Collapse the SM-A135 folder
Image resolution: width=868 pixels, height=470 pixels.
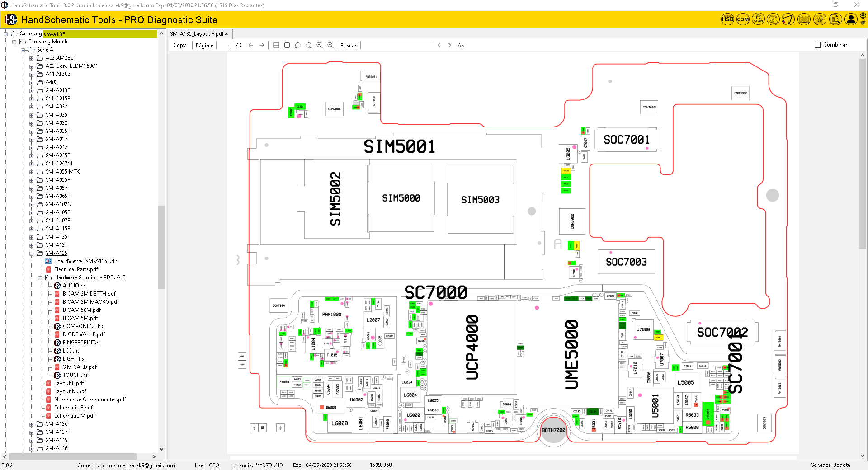(x=32, y=253)
